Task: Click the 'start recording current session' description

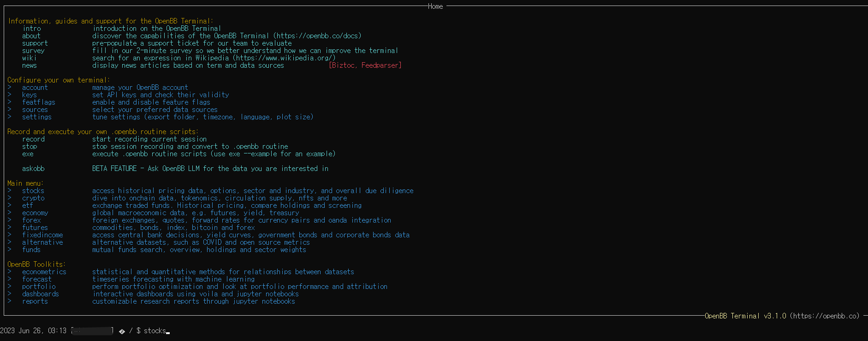Action: pyautogui.click(x=149, y=139)
